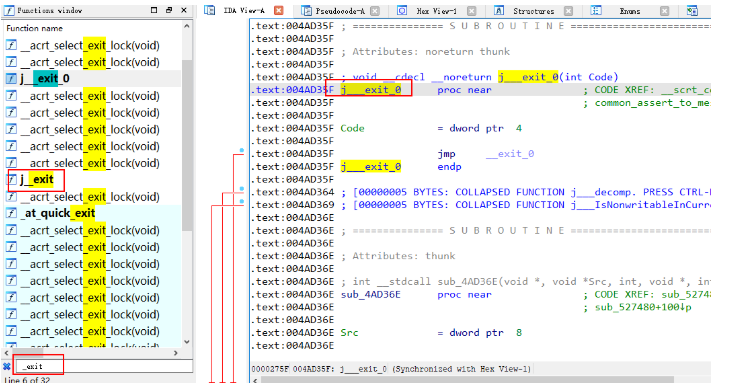Click the Structures tab icon
Image resolution: width=733 pixels, height=383 pixels.
499,10
